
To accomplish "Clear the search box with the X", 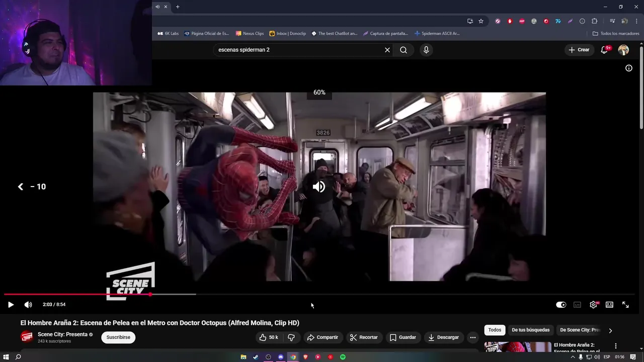I will pos(387,50).
